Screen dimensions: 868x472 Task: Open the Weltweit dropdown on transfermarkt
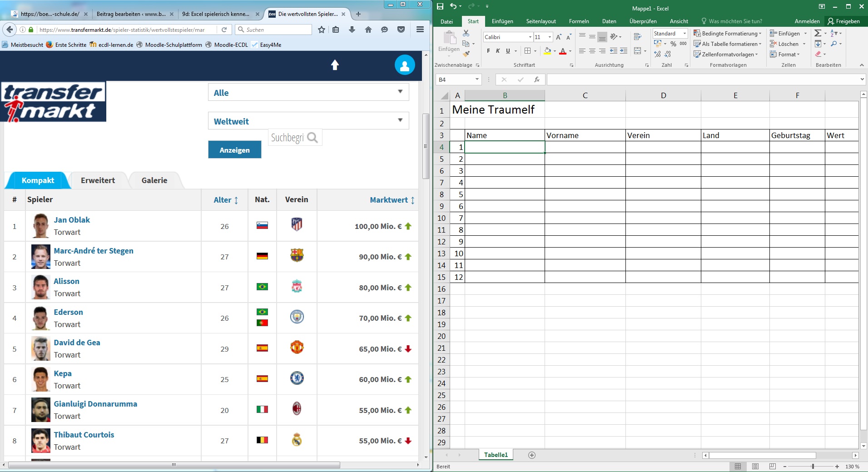coord(308,121)
